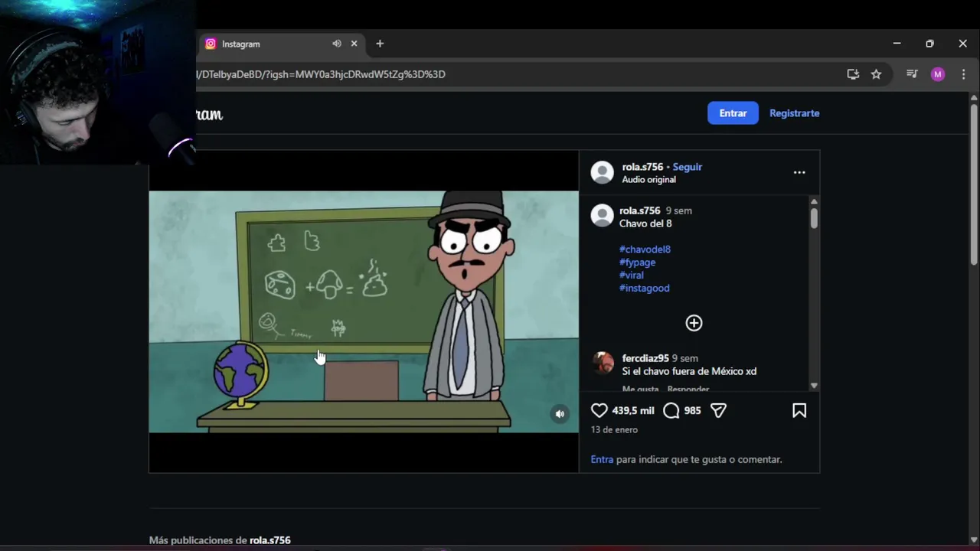Screen dimensions: 980x551
Task: Click the Instagram logo wordmark
Action: 209,115
